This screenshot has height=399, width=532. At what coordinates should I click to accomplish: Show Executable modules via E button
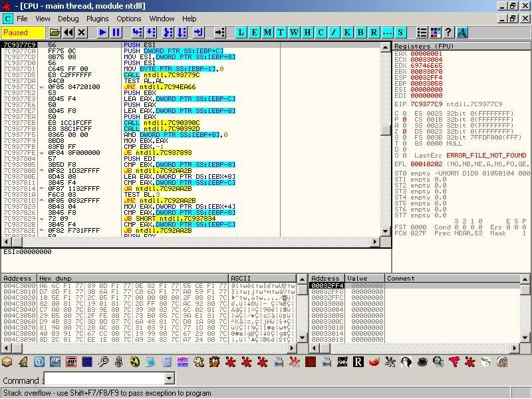254,32
